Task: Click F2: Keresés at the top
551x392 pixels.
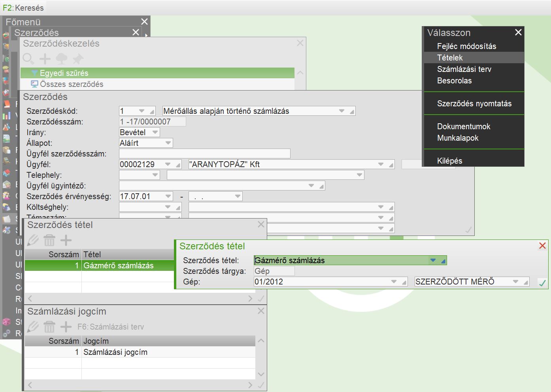Action: [x=23, y=8]
